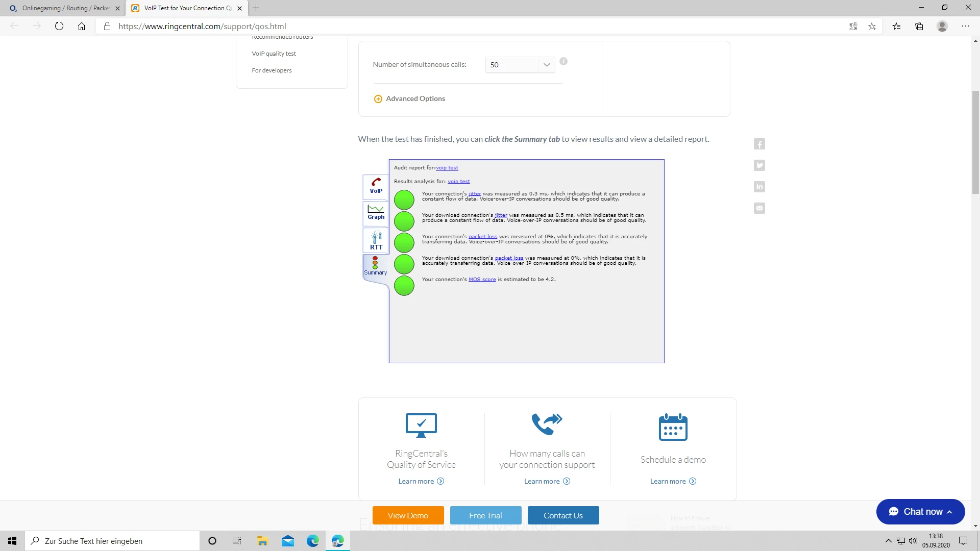Screen dimensions: 980x551
Task: Add page to favorites star icon
Action: pyautogui.click(x=872, y=26)
